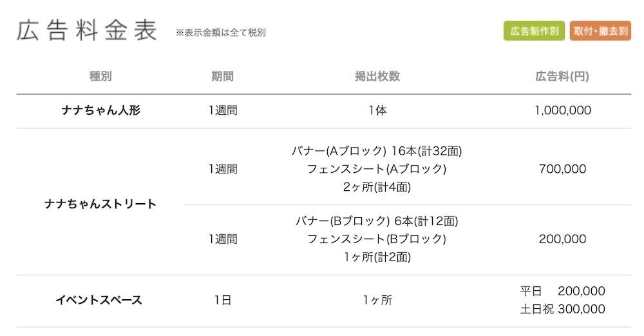Click the 700,000 price cell

[562, 169]
